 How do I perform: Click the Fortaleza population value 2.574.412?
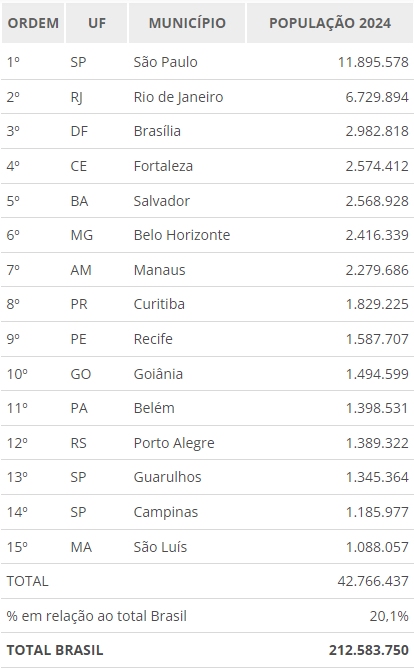pyautogui.click(x=377, y=166)
